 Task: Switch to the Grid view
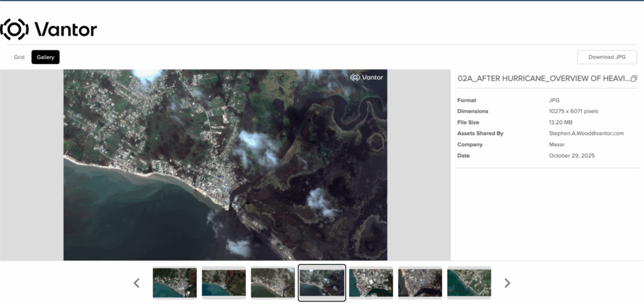click(x=19, y=57)
